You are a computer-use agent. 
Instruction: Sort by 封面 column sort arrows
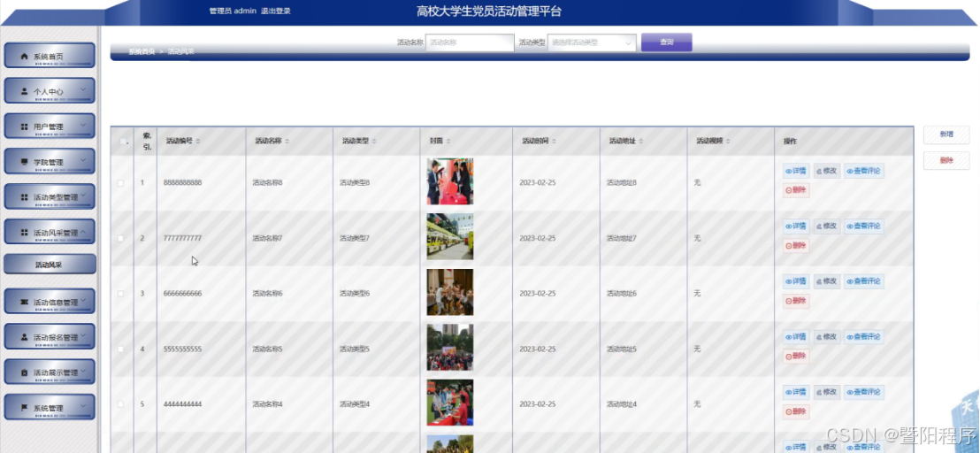click(448, 142)
